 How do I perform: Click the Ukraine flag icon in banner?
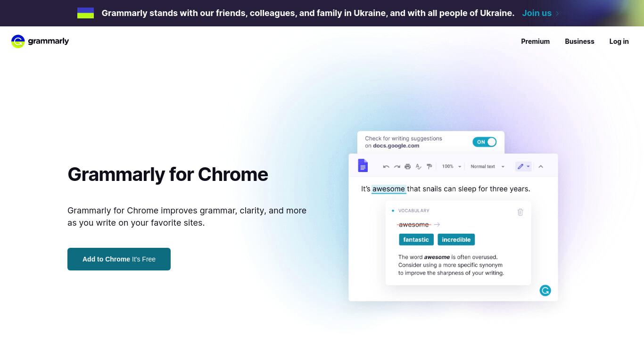coord(85,13)
